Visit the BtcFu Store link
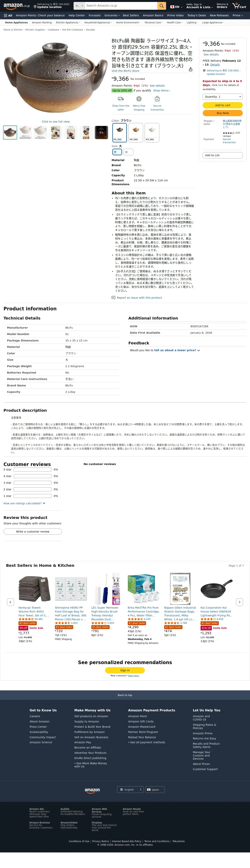 (126, 71)
